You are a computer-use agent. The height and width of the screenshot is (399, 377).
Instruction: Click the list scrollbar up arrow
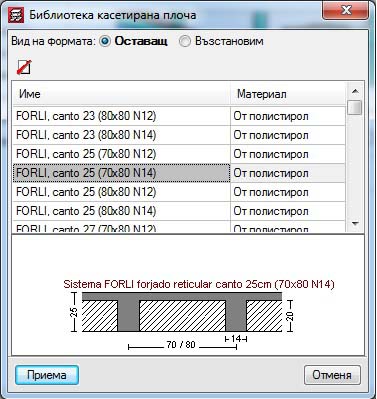355,91
